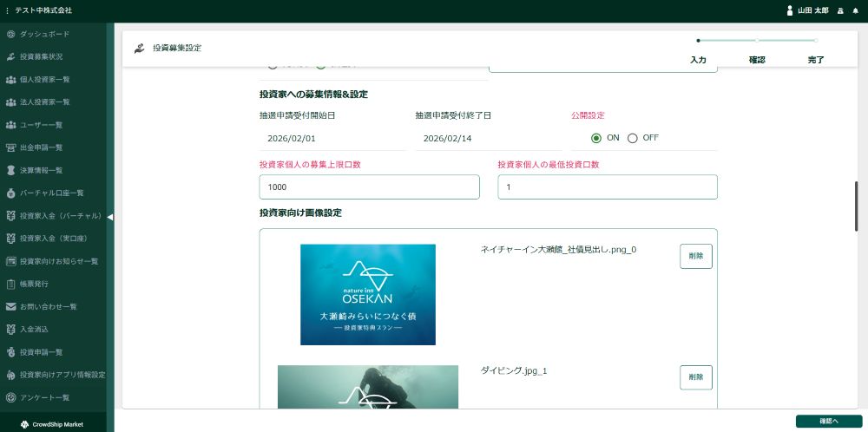868x432 pixels.
Task: Click the 投資募集状況 sidebar icon
Action: pyautogui.click(x=10, y=57)
